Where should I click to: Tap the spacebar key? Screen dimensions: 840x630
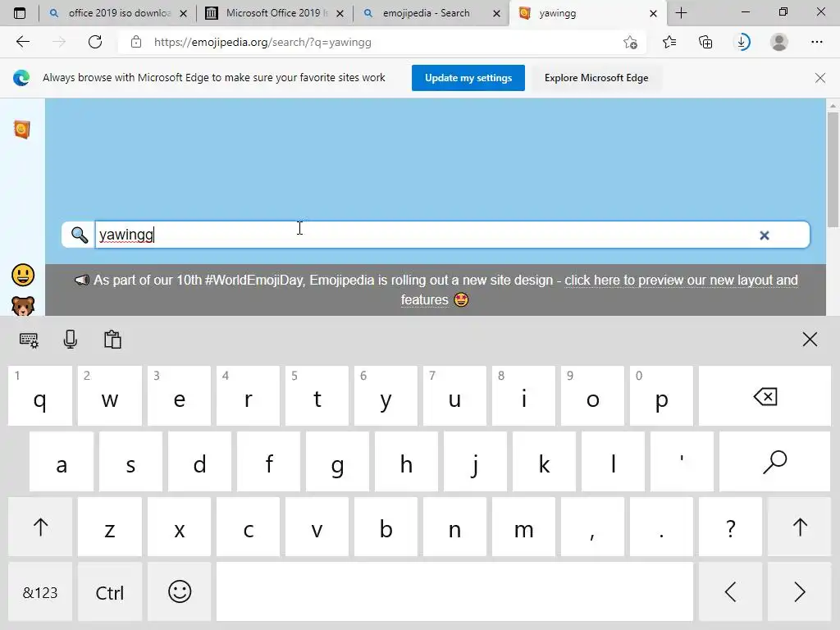pyautogui.click(x=454, y=592)
